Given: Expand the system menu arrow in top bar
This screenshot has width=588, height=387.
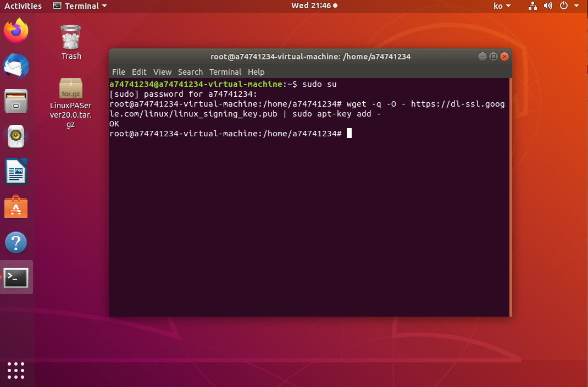Looking at the screenshot, I should (x=576, y=5).
